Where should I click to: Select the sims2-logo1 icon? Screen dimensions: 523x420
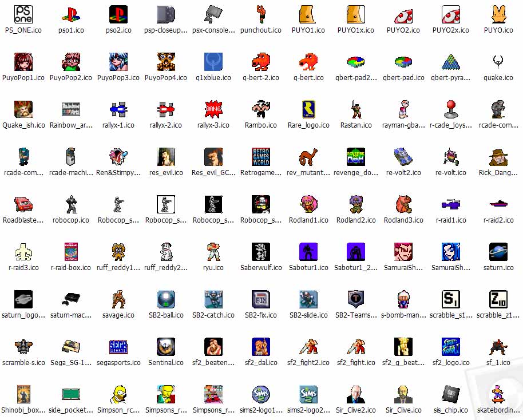[x=261, y=394]
